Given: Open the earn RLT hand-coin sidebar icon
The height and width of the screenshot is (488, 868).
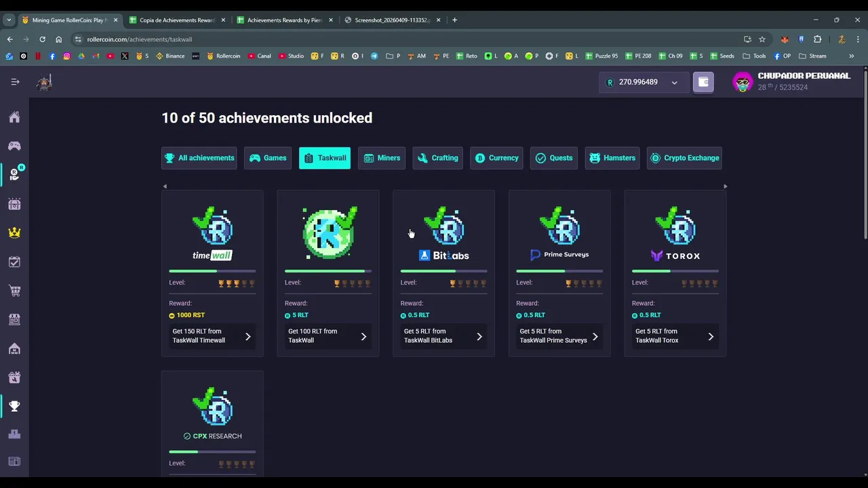Looking at the screenshot, I should pos(14,174).
